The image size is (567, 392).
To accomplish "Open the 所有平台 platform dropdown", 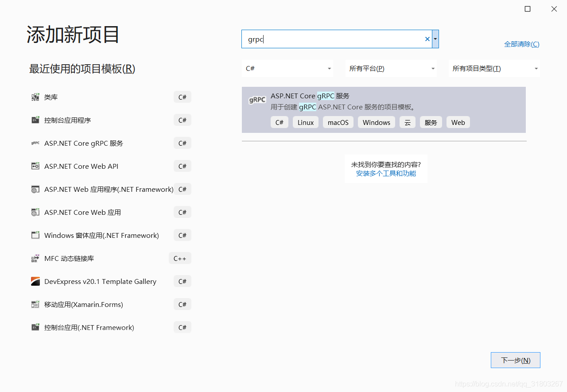I will [391, 69].
